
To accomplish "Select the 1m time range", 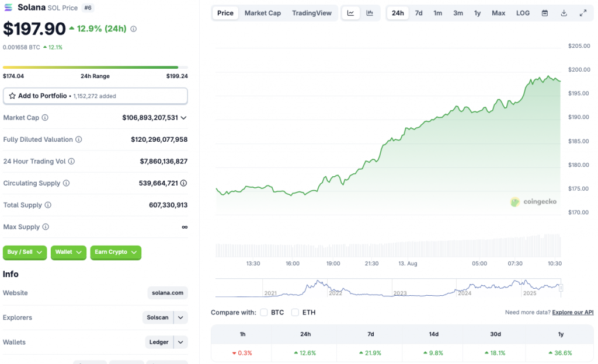I will click(438, 13).
